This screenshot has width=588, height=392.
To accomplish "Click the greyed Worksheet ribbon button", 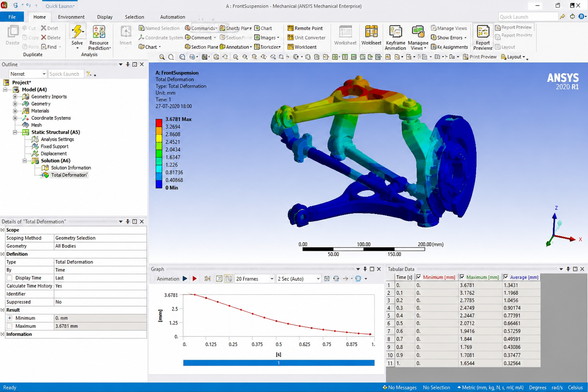I will (x=345, y=36).
